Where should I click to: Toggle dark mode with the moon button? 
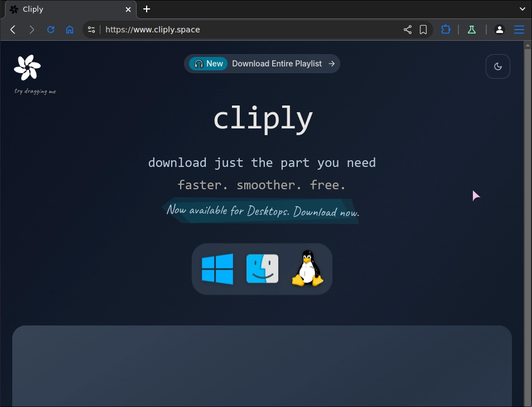tap(497, 66)
